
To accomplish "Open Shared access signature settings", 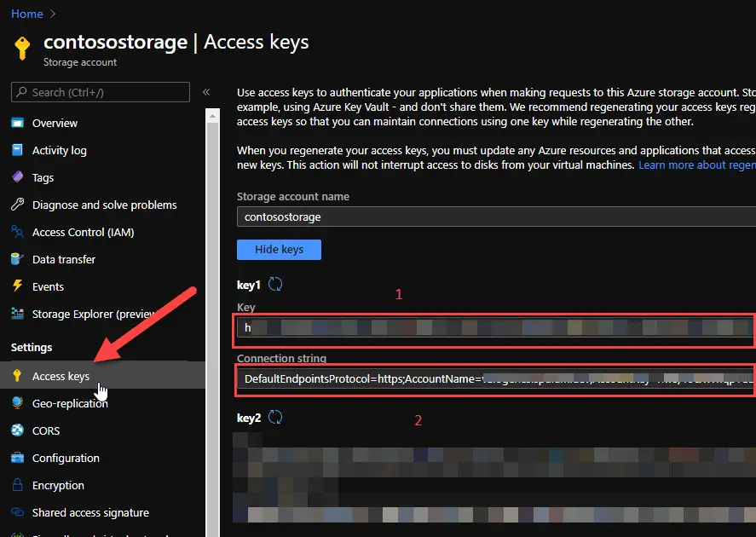I will pyautogui.click(x=90, y=512).
